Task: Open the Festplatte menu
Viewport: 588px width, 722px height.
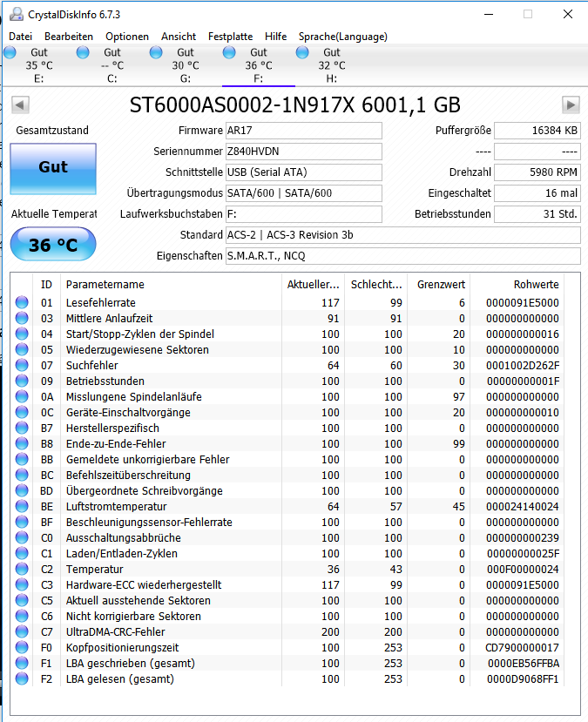Action: point(230,37)
